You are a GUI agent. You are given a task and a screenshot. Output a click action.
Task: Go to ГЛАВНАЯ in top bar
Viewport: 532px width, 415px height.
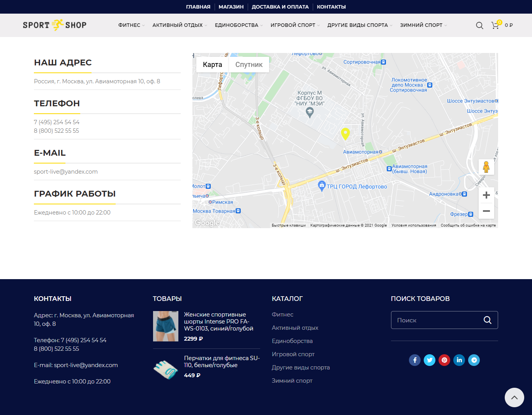(198, 7)
